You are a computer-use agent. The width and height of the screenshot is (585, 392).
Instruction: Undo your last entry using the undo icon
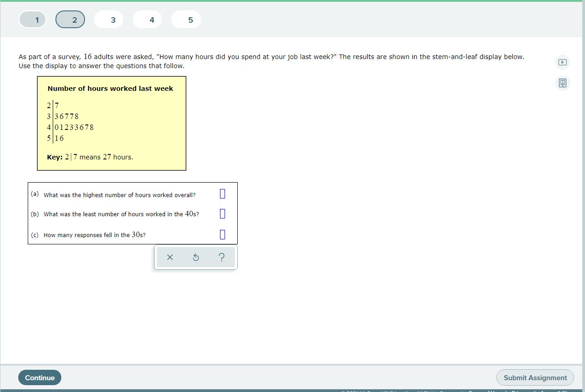point(195,257)
